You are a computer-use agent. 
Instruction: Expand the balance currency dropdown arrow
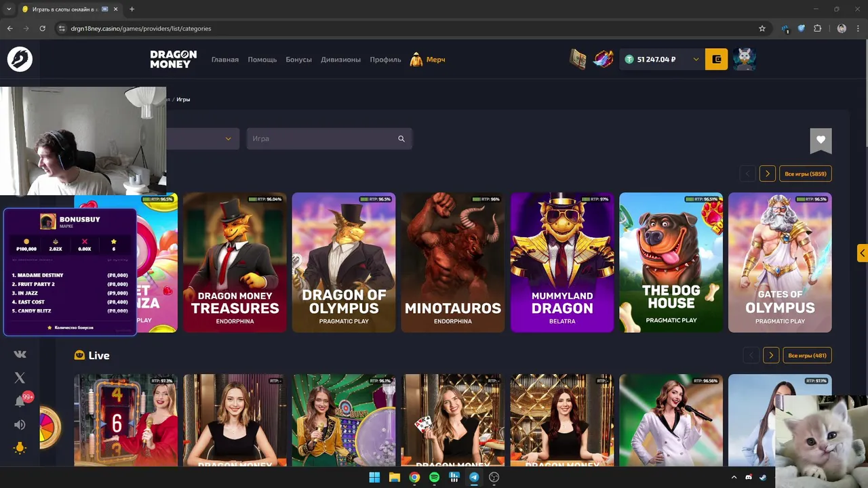pyautogui.click(x=696, y=60)
